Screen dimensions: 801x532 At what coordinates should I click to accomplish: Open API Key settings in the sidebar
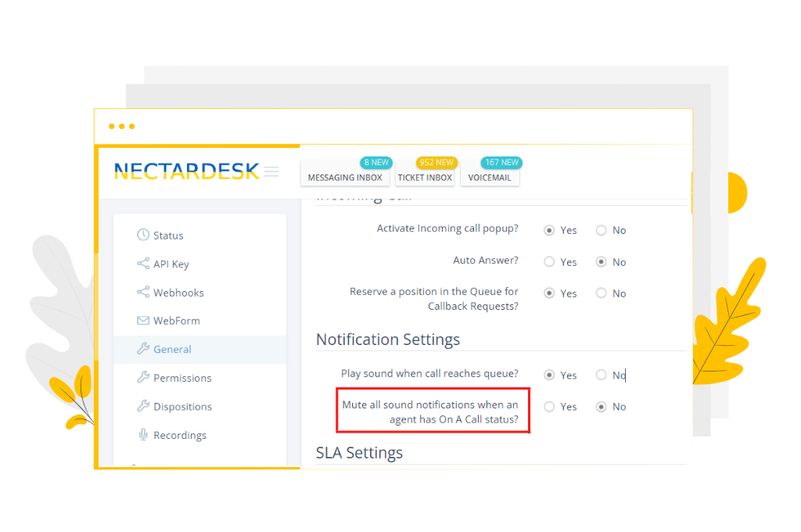point(199,264)
